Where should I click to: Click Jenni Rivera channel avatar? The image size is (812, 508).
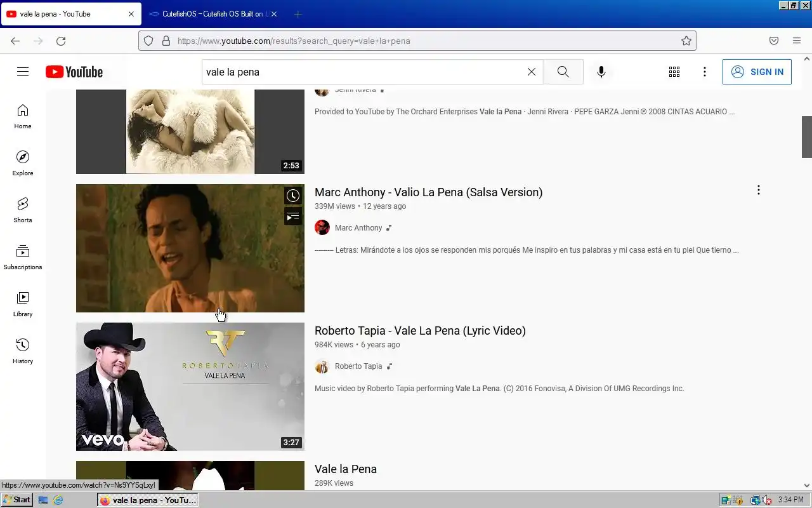click(322, 92)
